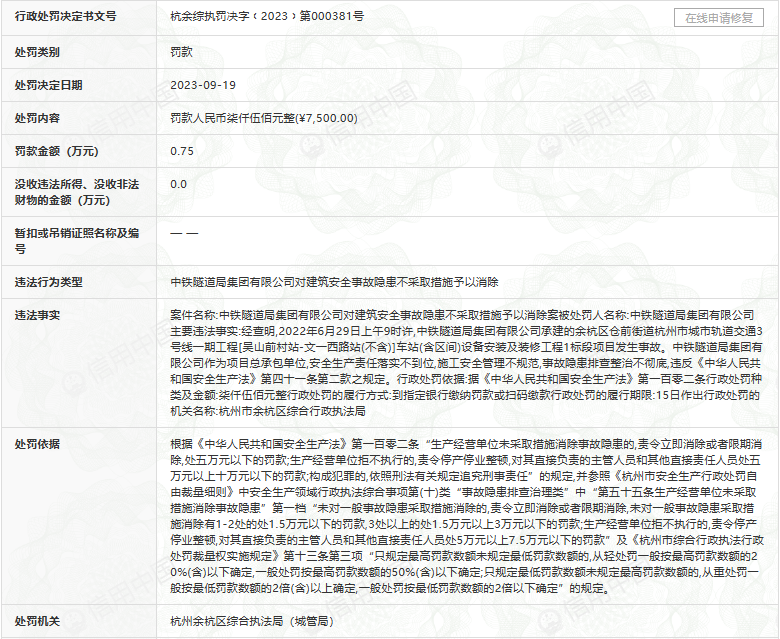Click the 行政处罚决定书文号 row label
Viewport: 780px width, 639px height.
[x=65, y=18]
